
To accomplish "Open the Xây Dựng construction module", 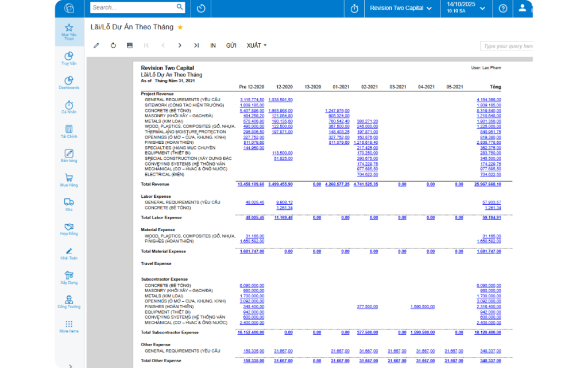I will (x=69, y=277).
